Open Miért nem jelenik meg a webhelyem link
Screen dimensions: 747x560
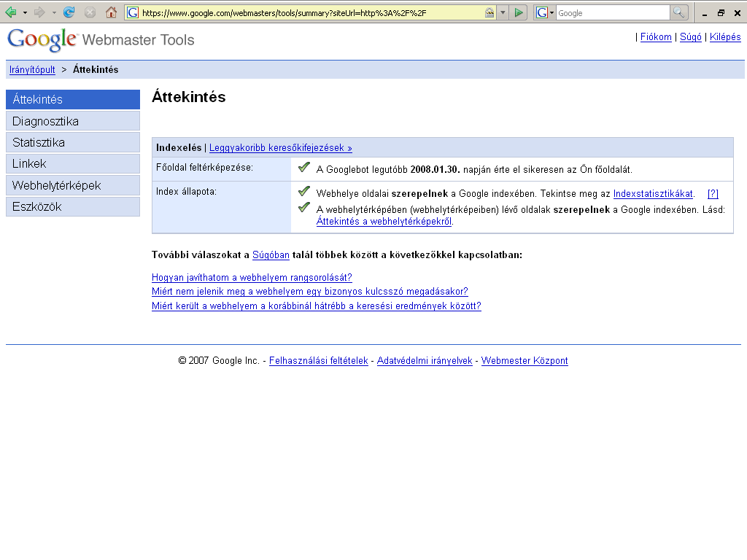(310, 292)
